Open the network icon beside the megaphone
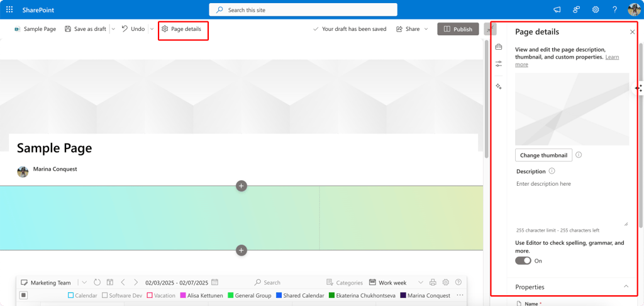This screenshot has width=644, height=306. [x=576, y=10]
